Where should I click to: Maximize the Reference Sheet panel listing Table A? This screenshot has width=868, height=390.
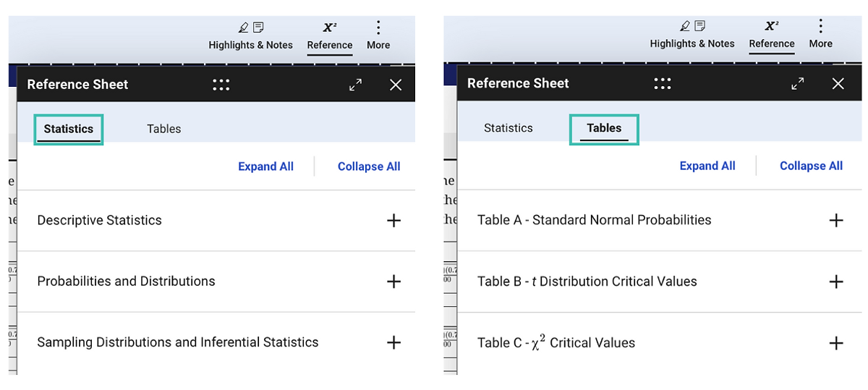point(797,84)
